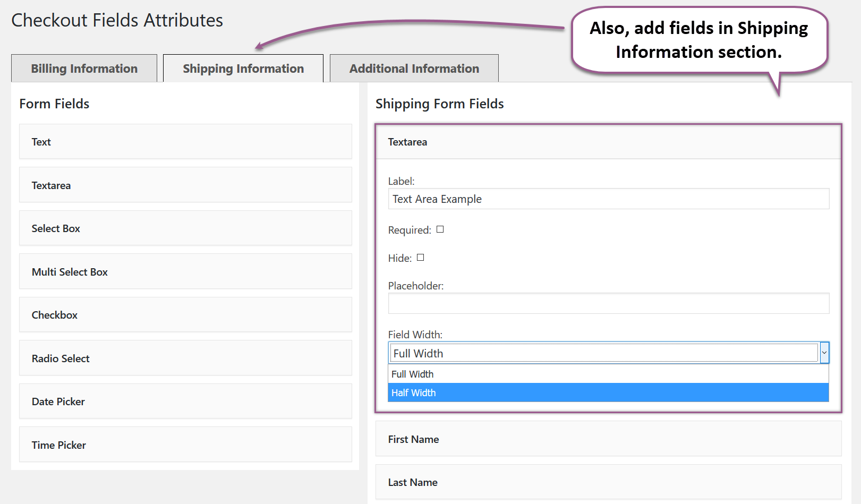Viewport: 861px width, 504px height.
Task: Select Textarea from the Form Fields list
Action: pos(185,185)
